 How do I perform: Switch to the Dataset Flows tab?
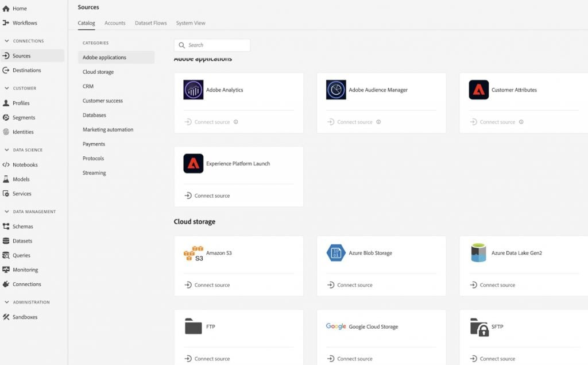tap(150, 23)
